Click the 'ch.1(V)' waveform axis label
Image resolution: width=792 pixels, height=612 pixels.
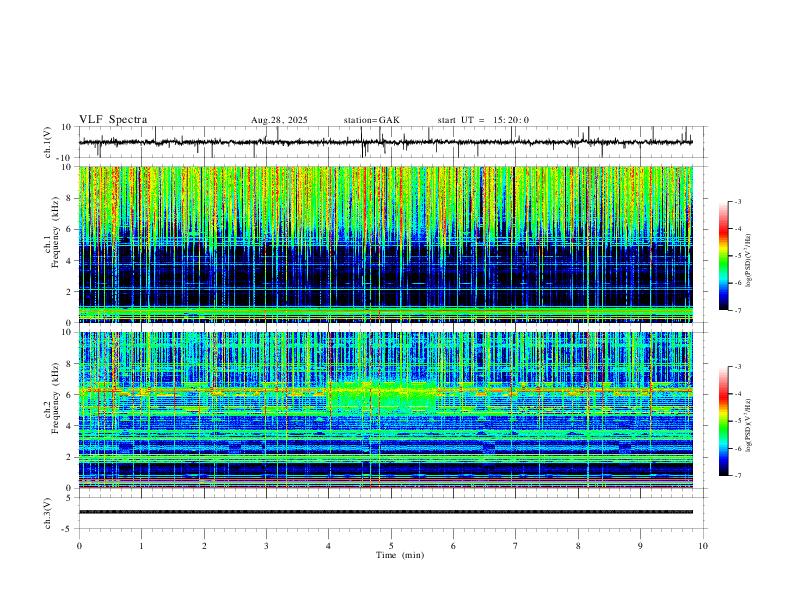(x=48, y=142)
